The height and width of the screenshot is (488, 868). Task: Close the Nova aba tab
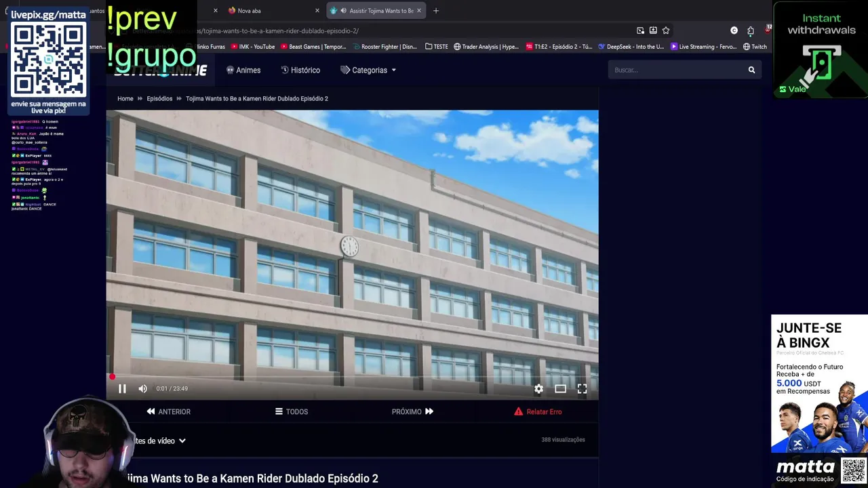(317, 11)
